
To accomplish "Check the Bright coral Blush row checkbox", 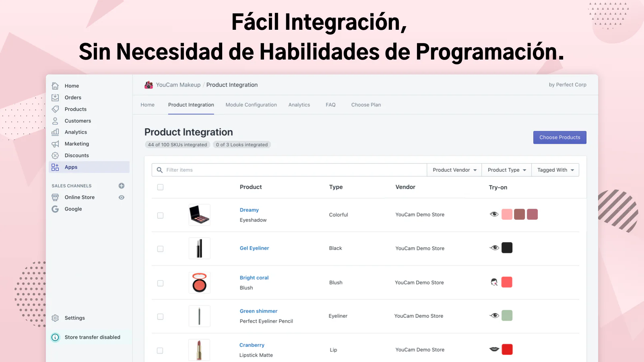I will (160, 283).
